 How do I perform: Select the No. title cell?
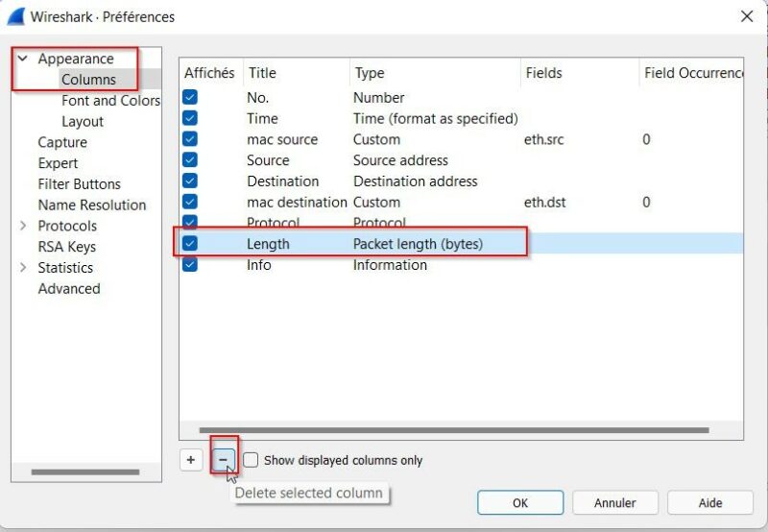(257, 98)
